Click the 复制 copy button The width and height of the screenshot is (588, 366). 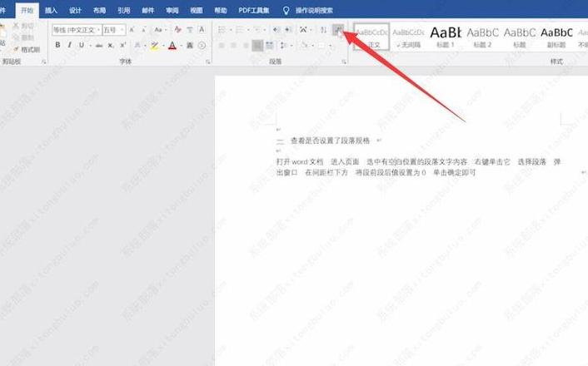[23, 37]
